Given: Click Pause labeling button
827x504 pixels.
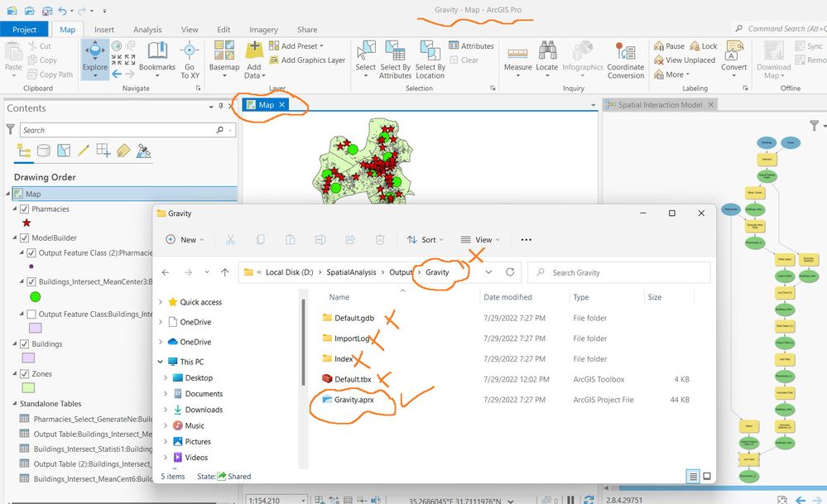Looking at the screenshot, I should click(x=670, y=46).
